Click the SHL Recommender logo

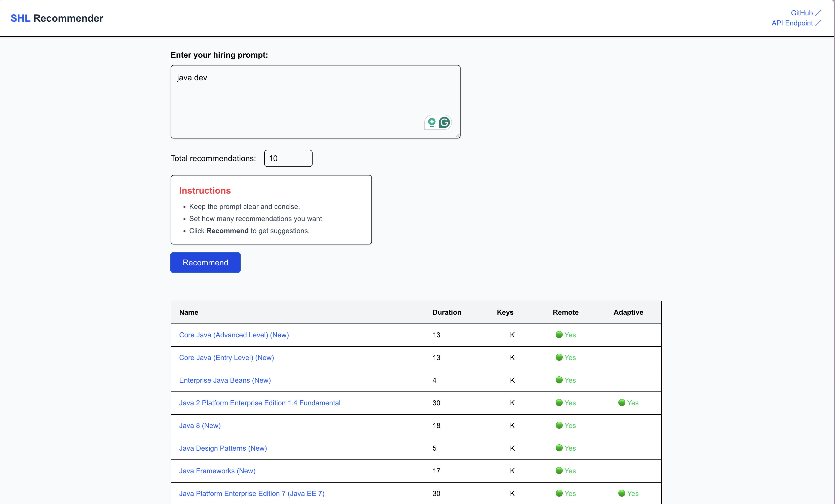[57, 18]
